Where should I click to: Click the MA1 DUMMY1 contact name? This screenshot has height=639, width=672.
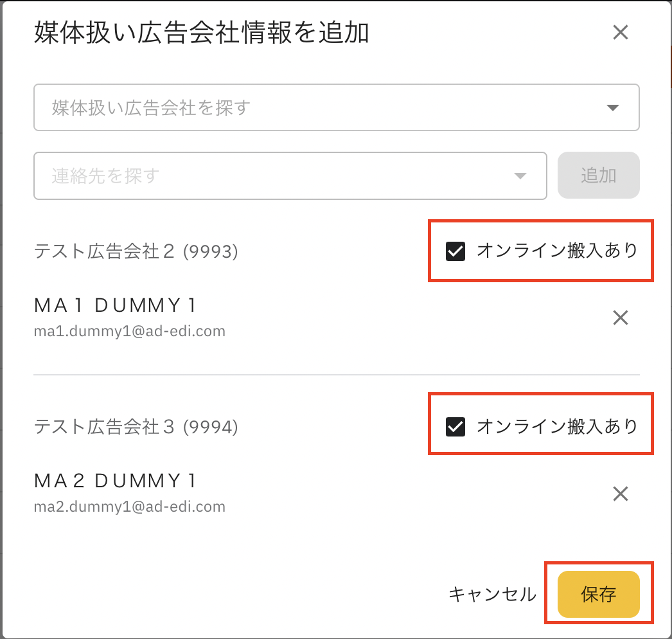pos(115,305)
